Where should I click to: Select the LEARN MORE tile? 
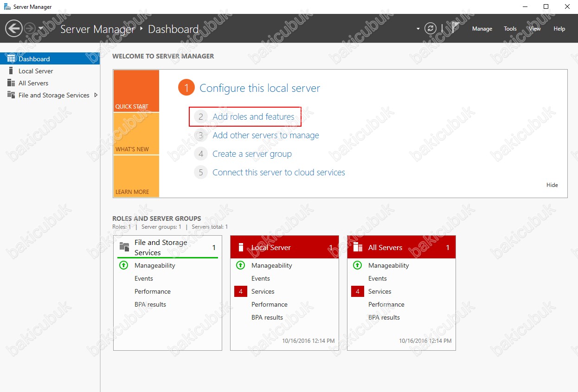coord(136,176)
